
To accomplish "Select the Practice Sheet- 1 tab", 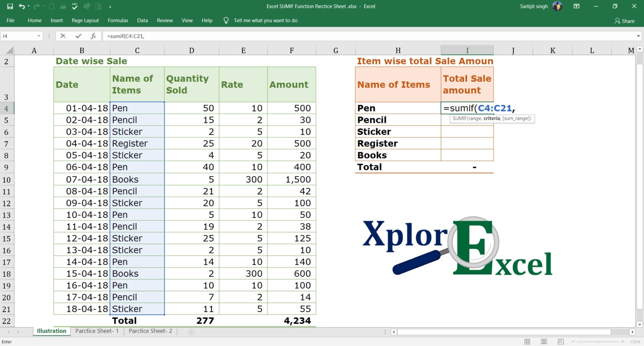I will [x=96, y=331].
